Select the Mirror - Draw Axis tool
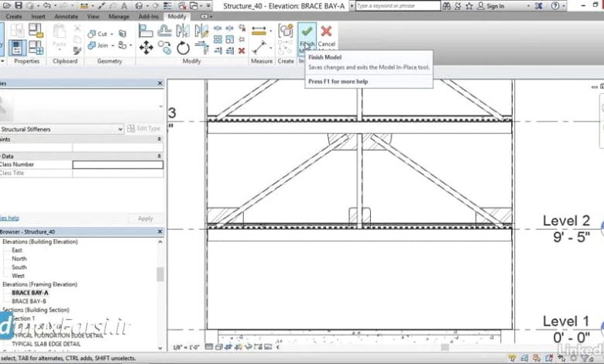Viewport: 604px width, 364px height. (x=201, y=31)
